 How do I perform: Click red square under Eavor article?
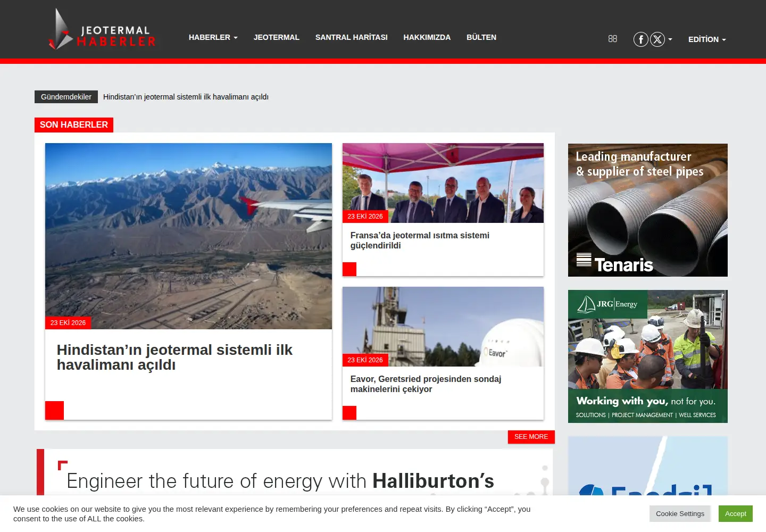349,413
